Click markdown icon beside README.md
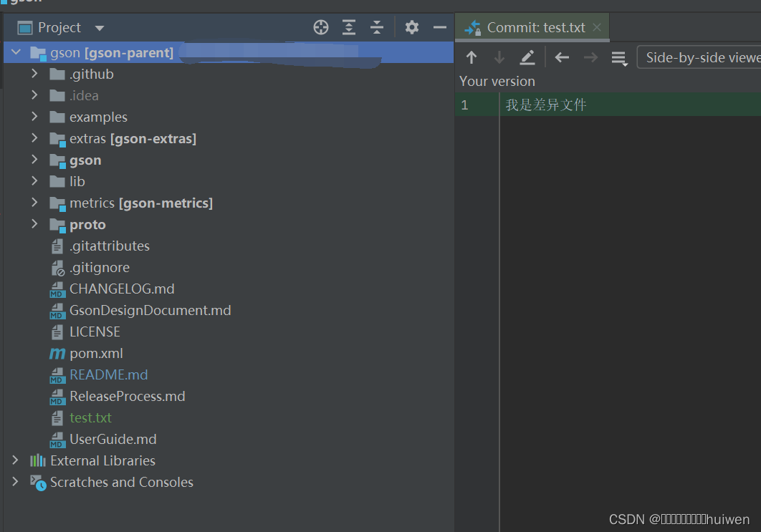Viewport: 761px width, 532px height. click(x=57, y=375)
